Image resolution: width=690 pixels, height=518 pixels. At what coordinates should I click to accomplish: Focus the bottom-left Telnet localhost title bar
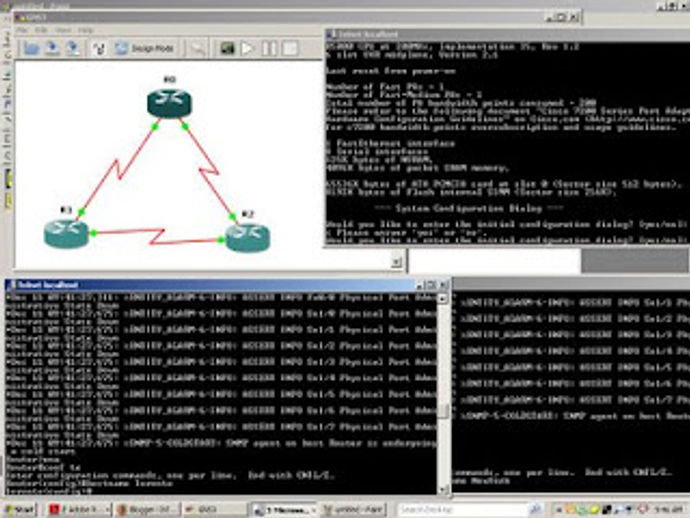tap(213, 285)
